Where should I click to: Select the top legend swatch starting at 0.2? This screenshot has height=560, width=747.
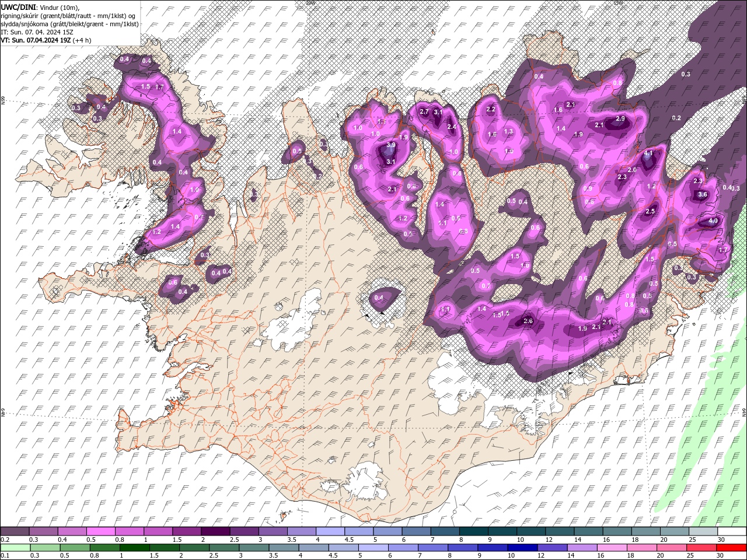pos(15,531)
